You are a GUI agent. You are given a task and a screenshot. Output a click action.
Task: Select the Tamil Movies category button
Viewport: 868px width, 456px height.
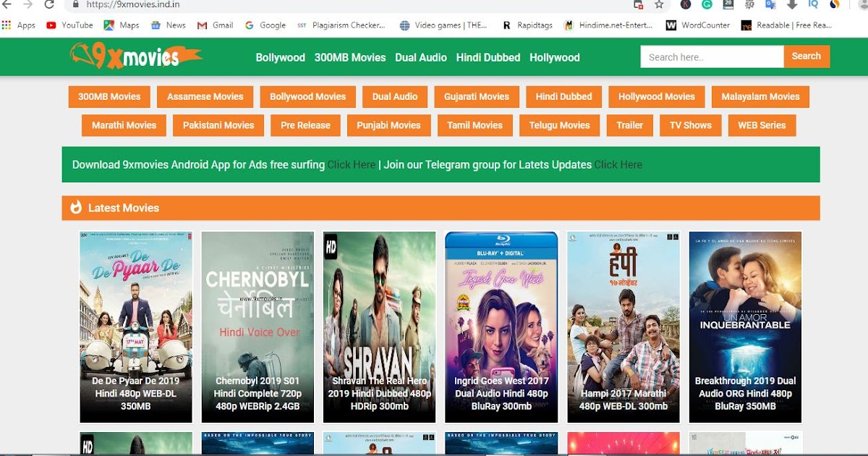tap(475, 125)
